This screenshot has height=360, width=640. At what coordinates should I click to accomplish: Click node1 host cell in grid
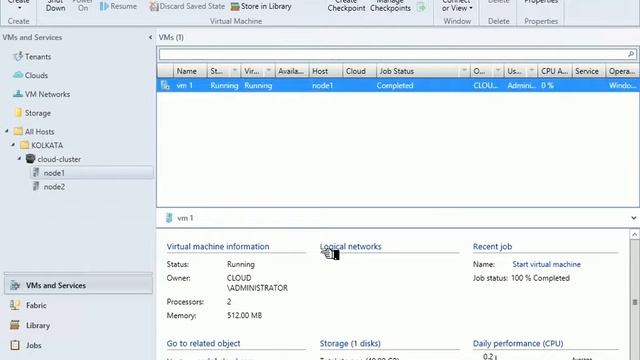[x=322, y=86]
